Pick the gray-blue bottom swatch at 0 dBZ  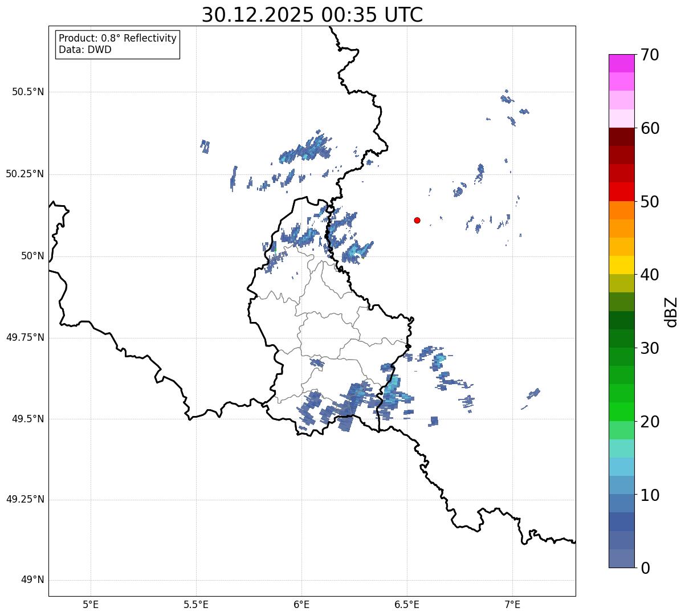[x=621, y=558]
